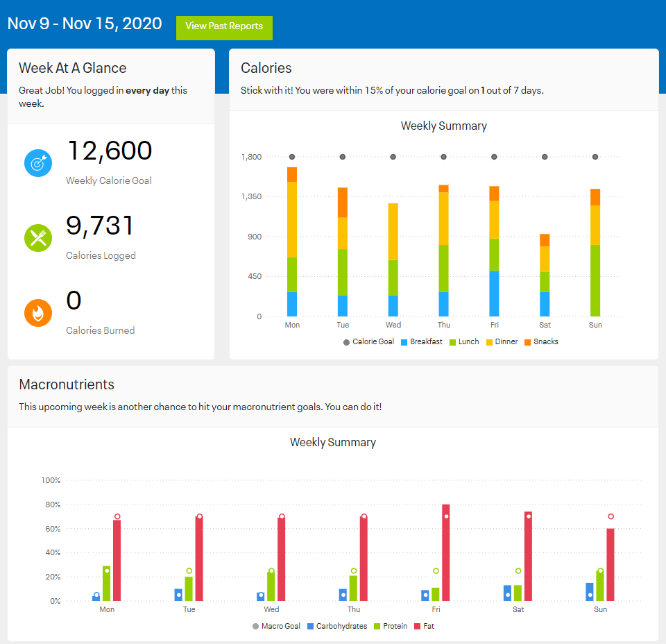Image resolution: width=666 pixels, height=644 pixels.
Task: Toggle the Dinner legend entry
Action: pyautogui.click(x=502, y=342)
